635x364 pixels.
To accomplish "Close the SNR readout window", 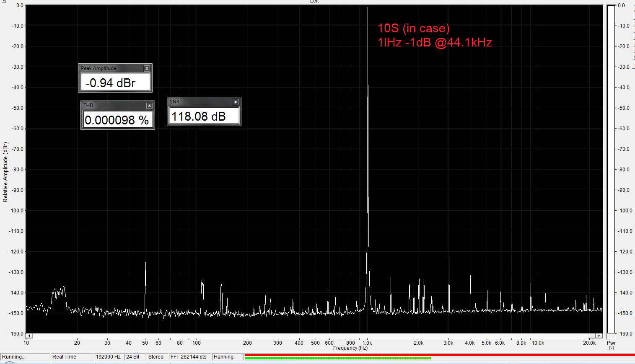I will point(236,102).
